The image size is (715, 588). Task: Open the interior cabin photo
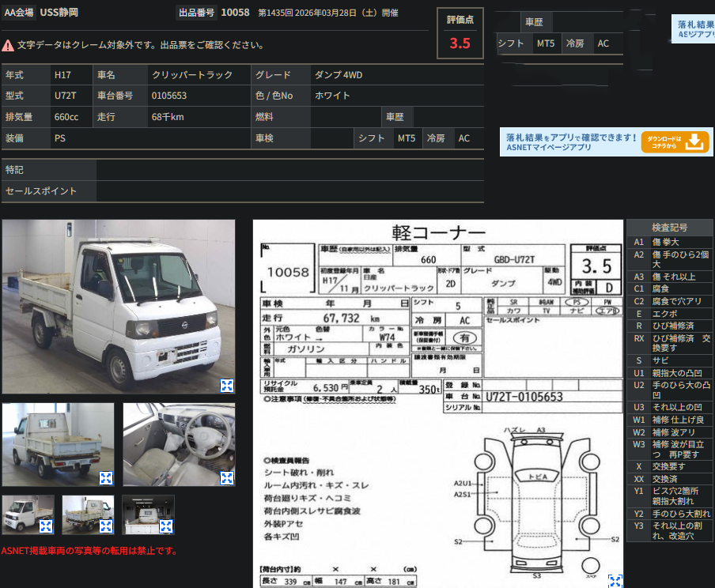coord(180,444)
